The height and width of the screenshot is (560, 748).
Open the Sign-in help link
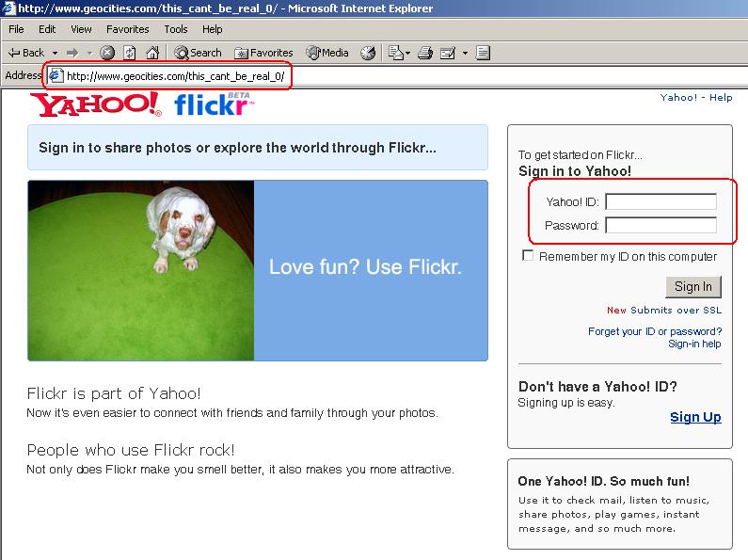[694, 344]
